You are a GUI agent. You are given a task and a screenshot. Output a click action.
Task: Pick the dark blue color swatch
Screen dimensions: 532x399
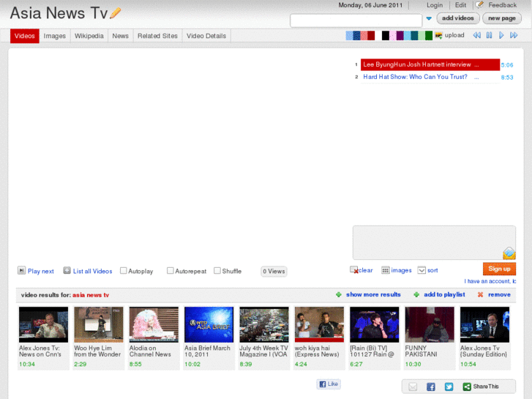tap(356, 35)
